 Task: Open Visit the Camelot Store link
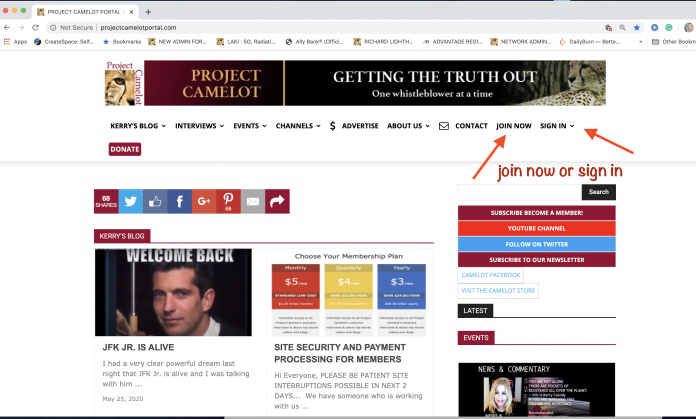pyautogui.click(x=498, y=291)
